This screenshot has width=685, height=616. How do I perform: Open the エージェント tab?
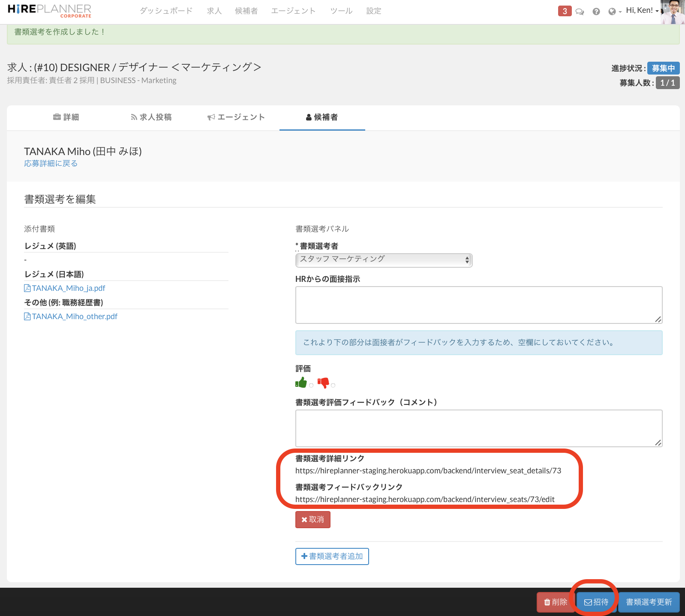(236, 117)
